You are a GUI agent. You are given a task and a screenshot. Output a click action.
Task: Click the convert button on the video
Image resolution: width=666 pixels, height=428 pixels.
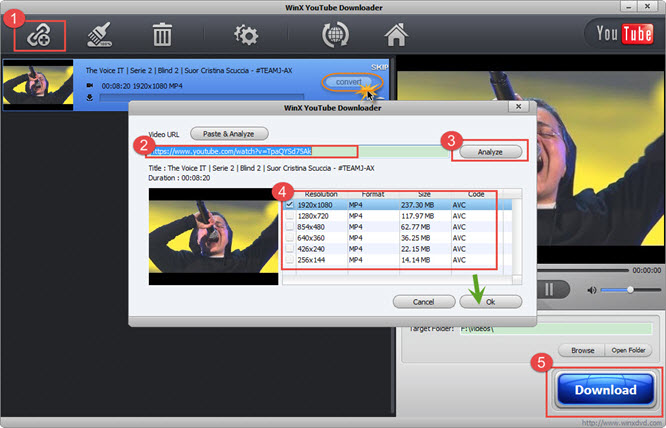pos(349,82)
